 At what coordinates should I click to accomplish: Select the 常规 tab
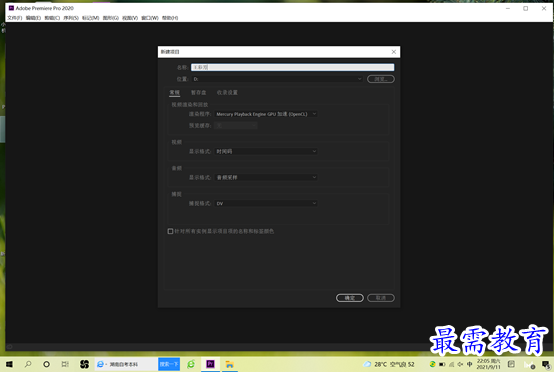tap(175, 93)
